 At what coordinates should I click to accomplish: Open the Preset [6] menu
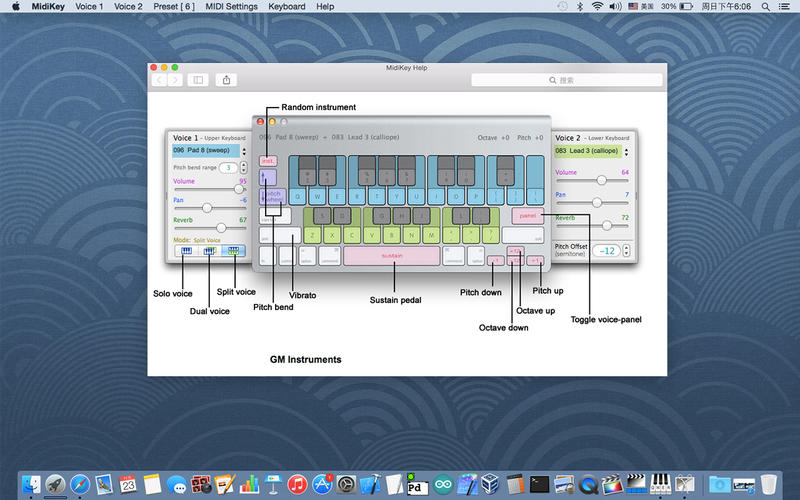(x=174, y=7)
